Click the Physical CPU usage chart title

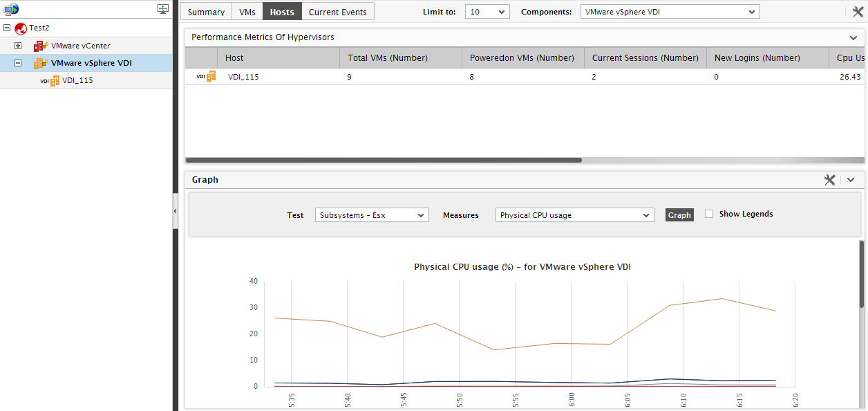pyautogui.click(x=522, y=266)
